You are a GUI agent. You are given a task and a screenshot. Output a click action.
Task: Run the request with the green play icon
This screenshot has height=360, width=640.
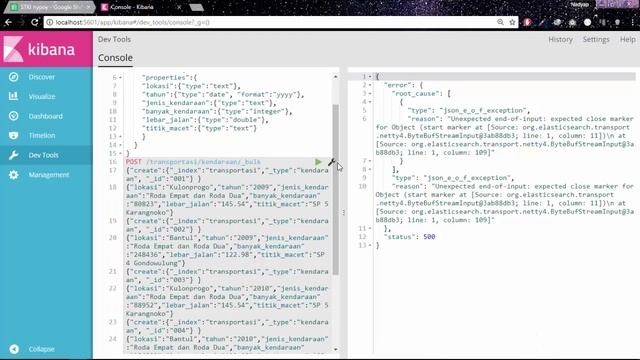318,162
